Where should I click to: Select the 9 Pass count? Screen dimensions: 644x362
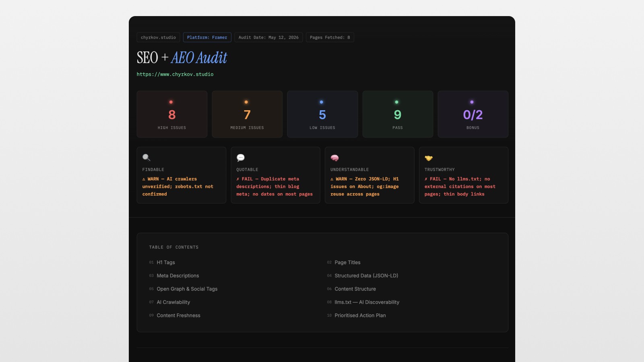(398, 115)
